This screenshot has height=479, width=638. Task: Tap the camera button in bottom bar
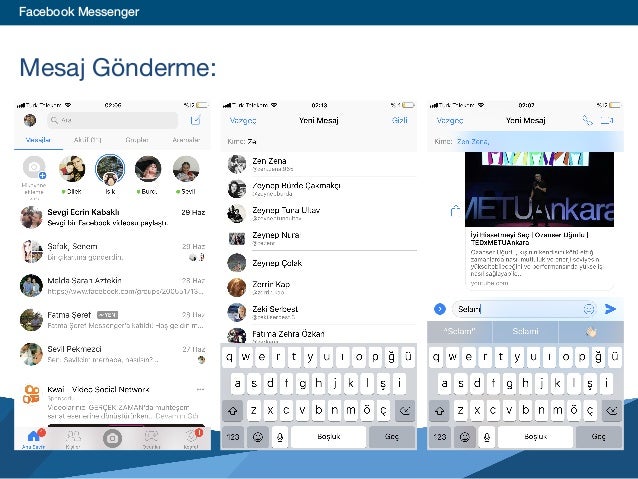pos(112,438)
